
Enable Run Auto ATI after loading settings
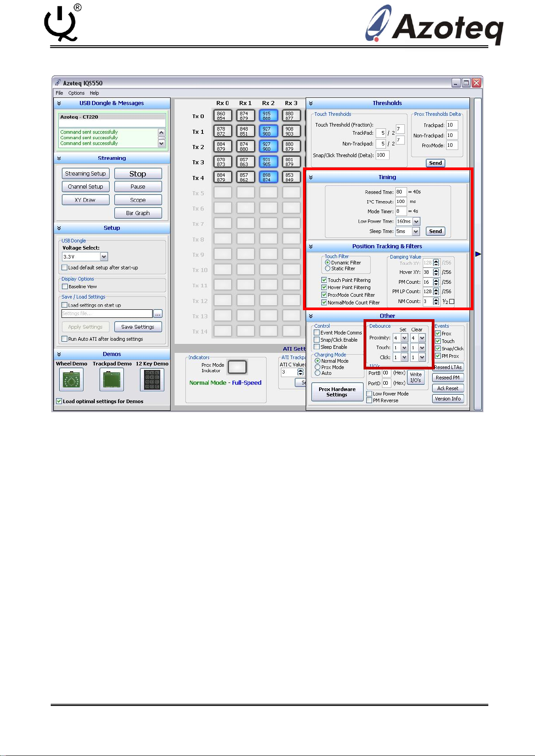(x=65, y=339)
